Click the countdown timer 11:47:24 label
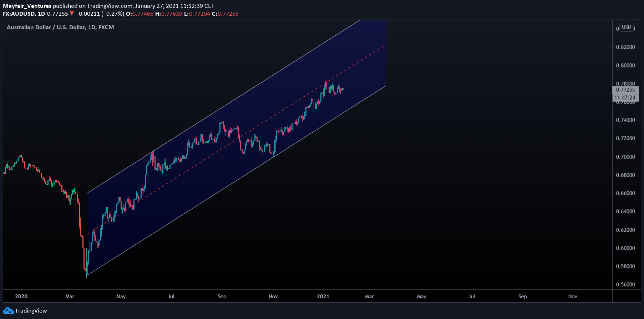The image size is (644, 319). [625, 98]
